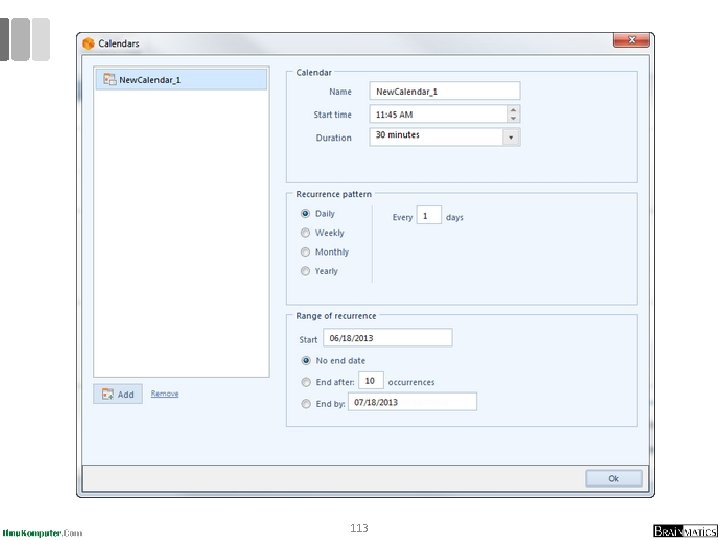The image size is (720, 540).
Task: Click the End by date field
Action: [412, 402]
